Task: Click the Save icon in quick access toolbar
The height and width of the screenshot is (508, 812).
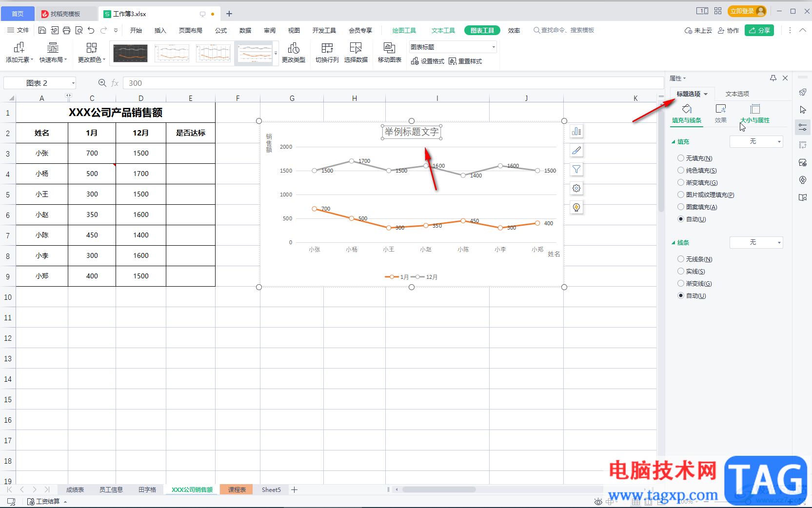Action: (x=42, y=30)
